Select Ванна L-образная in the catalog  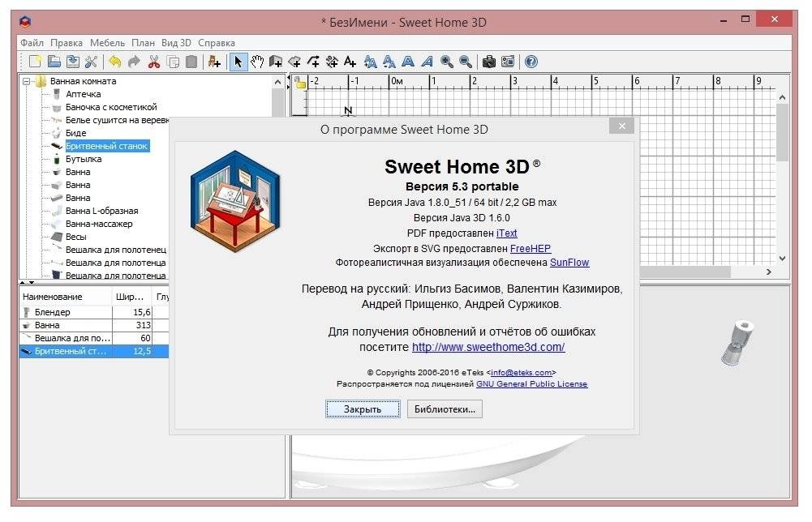click(x=101, y=211)
